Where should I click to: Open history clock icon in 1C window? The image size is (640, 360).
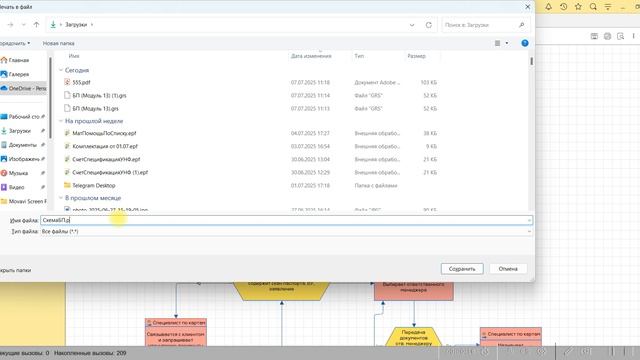pyautogui.click(x=563, y=7)
